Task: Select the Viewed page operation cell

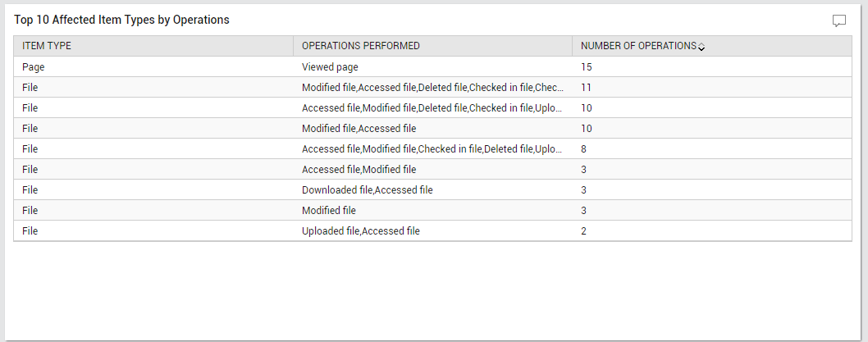Action: pos(330,67)
